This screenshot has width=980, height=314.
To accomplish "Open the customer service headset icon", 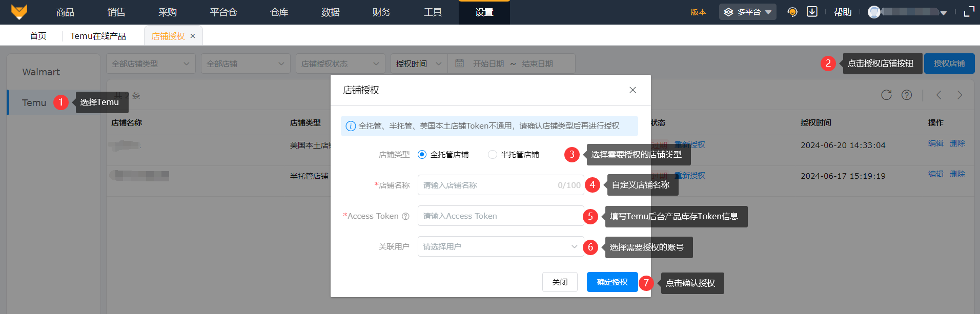I will (x=792, y=12).
